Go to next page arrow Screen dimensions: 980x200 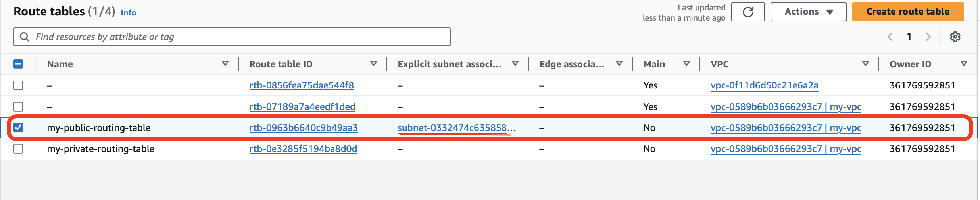tap(928, 37)
